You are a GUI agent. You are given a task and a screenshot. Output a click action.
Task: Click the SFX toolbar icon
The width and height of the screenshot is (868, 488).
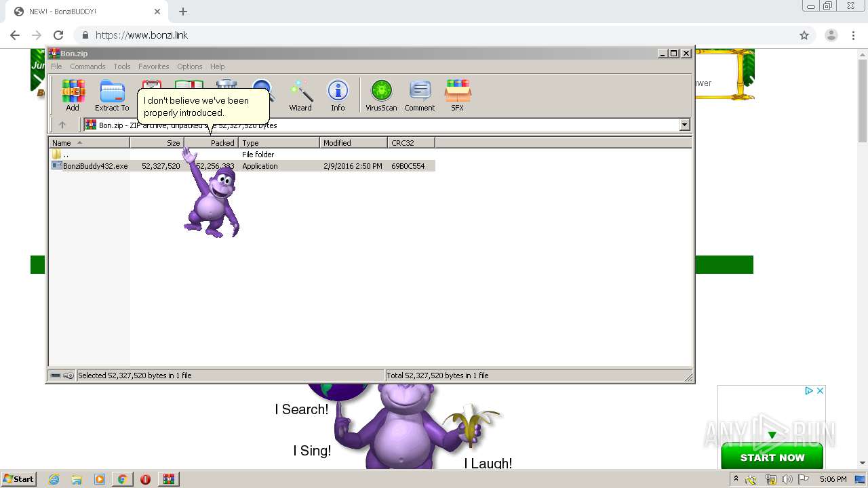[458, 95]
